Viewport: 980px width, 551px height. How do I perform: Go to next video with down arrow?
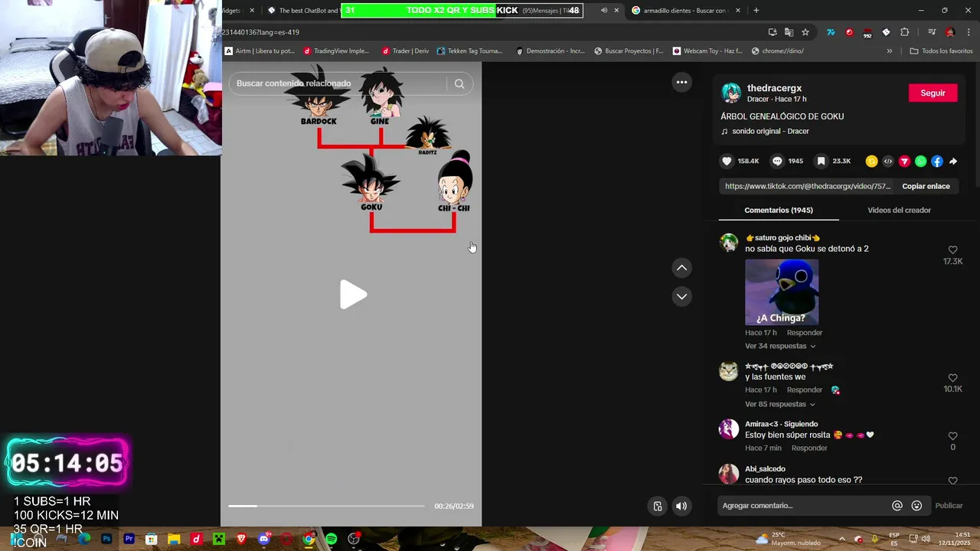pyautogui.click(x=681, y=296)
